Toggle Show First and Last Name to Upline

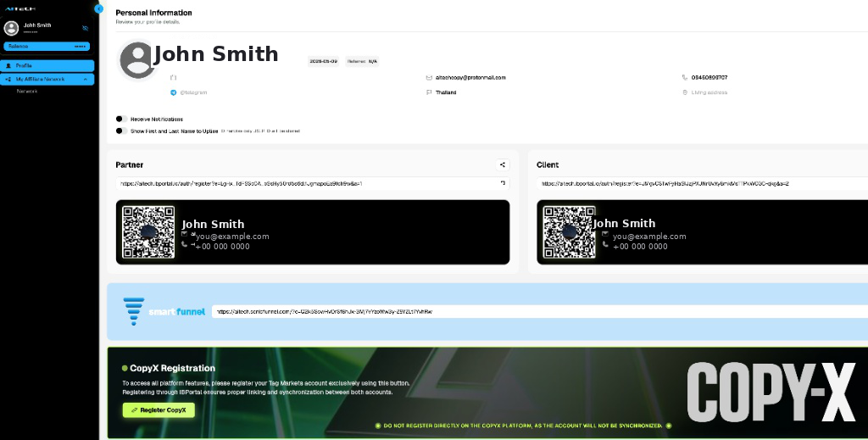[x=121, y=131]
